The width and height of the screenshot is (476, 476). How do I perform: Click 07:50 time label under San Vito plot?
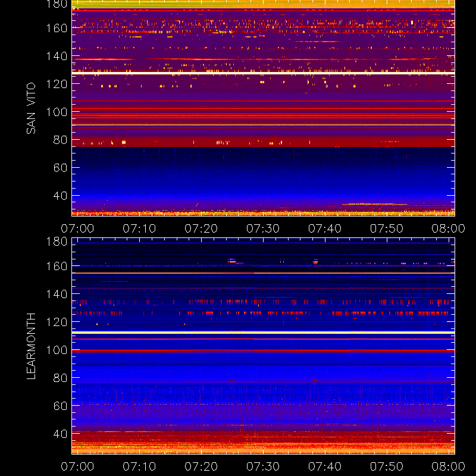tap(386, 228)
